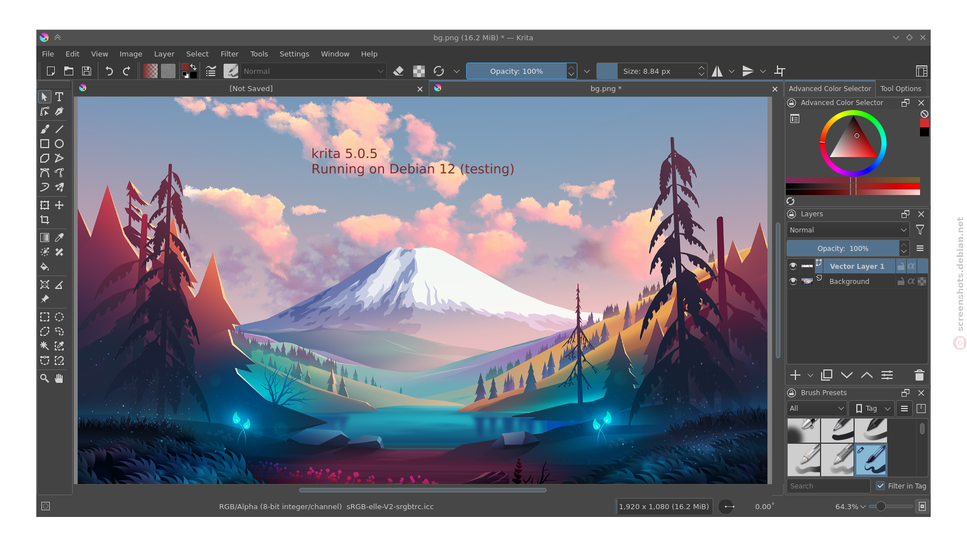Select the Rectangular Selection tool
Viewport: 967px width, 560px height.
click(45, 317)
